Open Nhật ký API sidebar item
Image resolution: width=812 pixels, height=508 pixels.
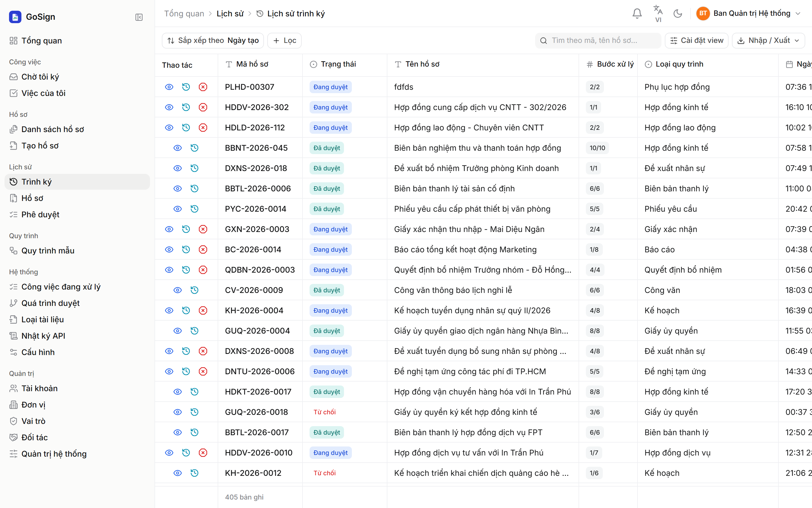77,336
